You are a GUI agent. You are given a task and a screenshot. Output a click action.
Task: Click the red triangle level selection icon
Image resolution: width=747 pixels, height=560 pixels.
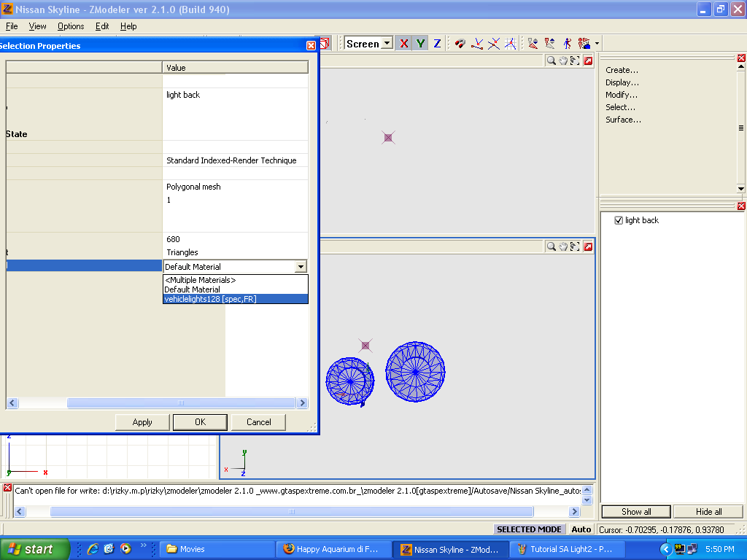click(533, 44)
